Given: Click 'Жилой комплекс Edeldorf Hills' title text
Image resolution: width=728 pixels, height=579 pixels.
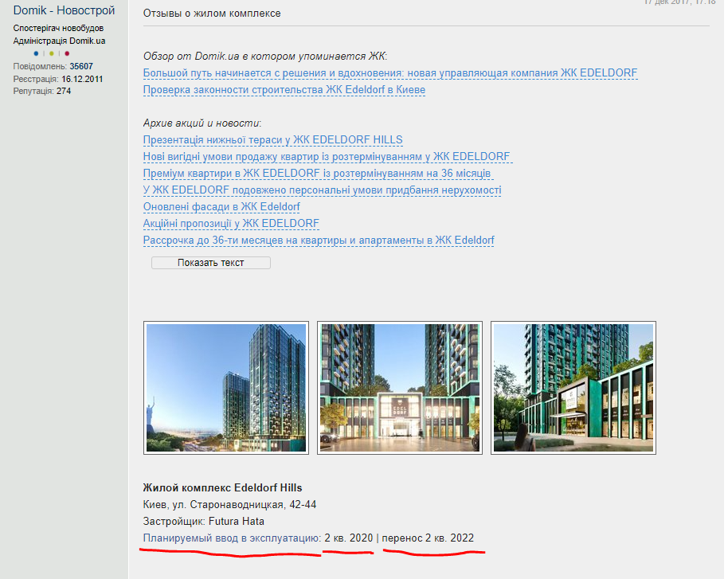Looking at the screenshot, I should click(222, 487).
